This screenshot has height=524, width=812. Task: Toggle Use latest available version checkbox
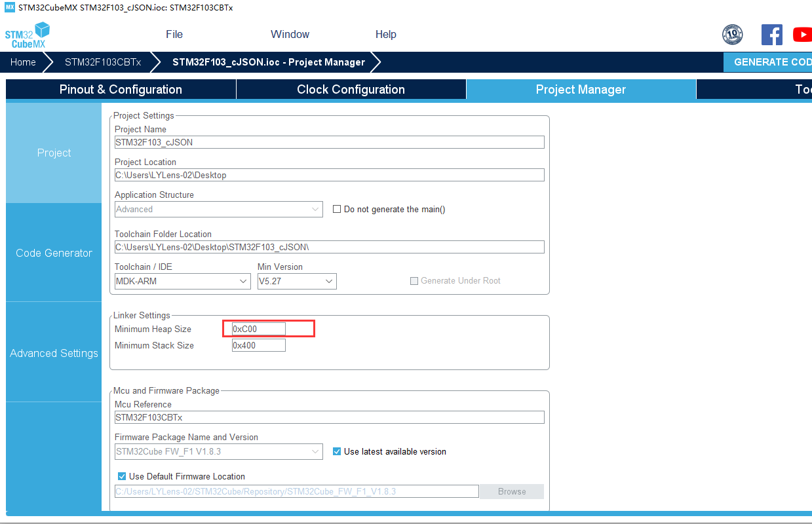tap(337, 451)
